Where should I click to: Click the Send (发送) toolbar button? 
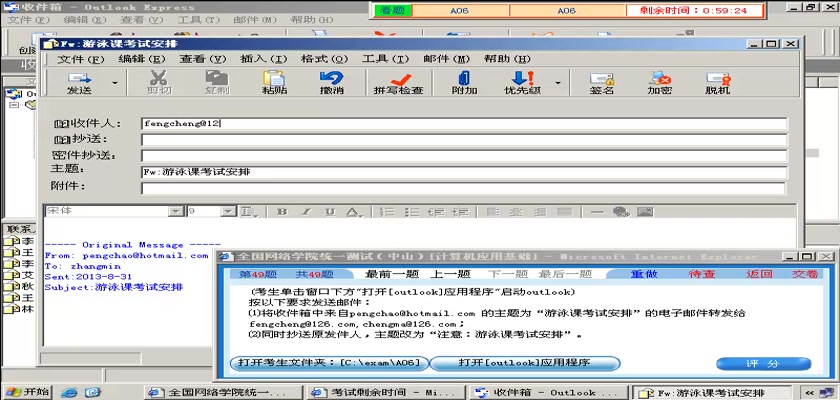[79, 83]
